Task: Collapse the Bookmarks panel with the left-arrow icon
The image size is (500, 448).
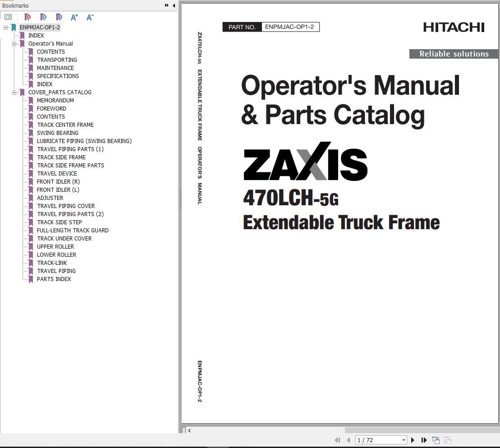Action: [x=174, y=5]
